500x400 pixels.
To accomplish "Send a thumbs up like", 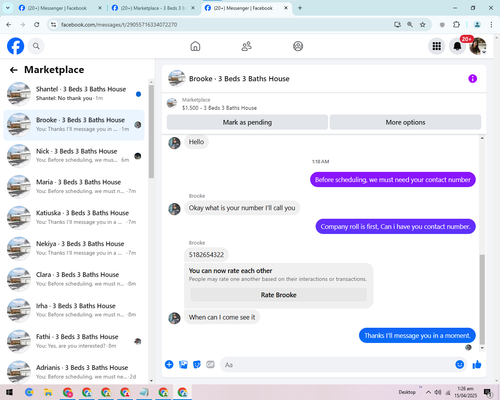I will pyautogui.click(x=477, y=365).
